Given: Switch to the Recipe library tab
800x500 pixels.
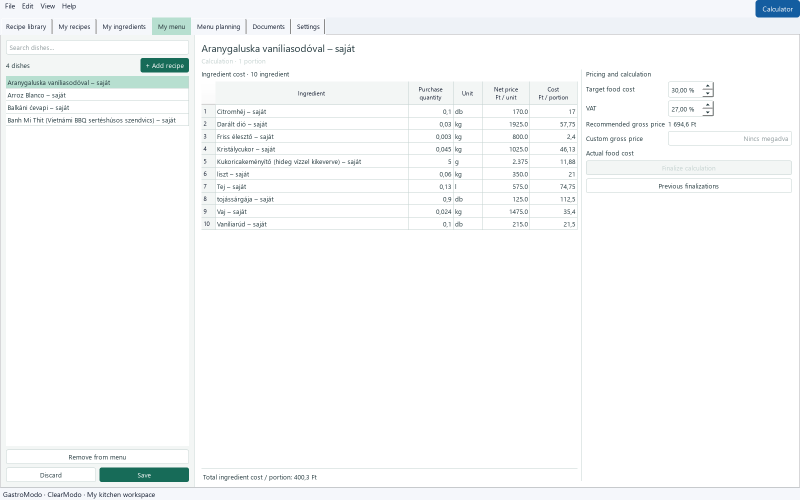Looking at the screenshot, I should pos(26,27).
